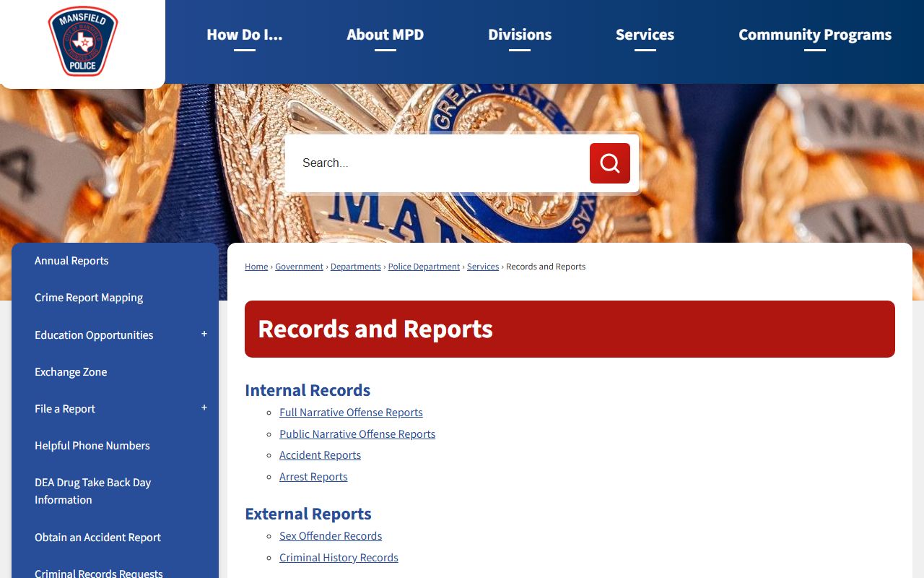Screen dimensions: 924x578
Task: Open the Services menu
Action: tap(645, 35)
